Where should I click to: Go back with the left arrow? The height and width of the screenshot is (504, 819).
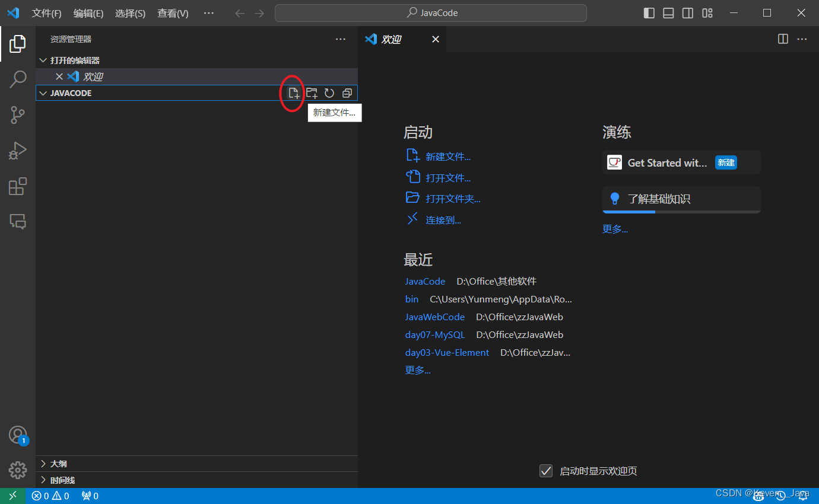240,13
